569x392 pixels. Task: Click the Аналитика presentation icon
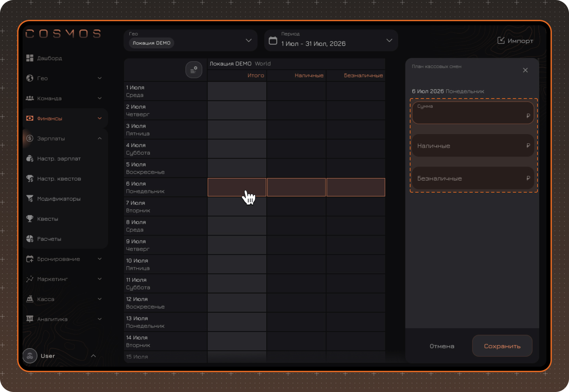[30, 319]
